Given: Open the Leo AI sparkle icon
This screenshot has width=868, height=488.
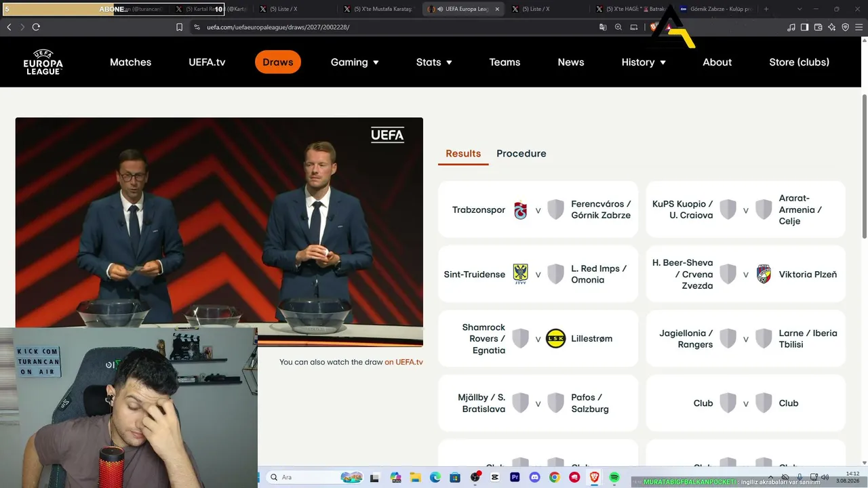Looking at the screenshot, I should coord(831,27).
